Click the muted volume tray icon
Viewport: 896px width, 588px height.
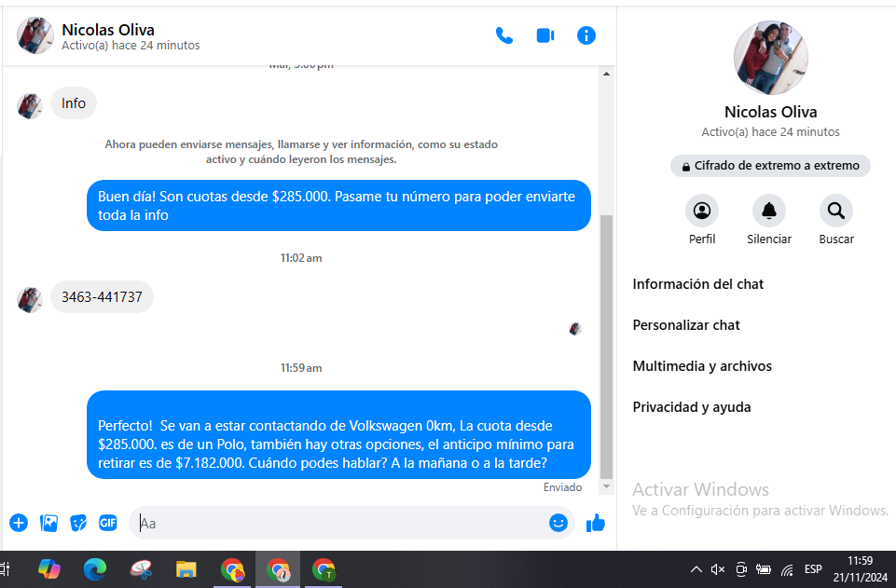[x=718, y=569]
